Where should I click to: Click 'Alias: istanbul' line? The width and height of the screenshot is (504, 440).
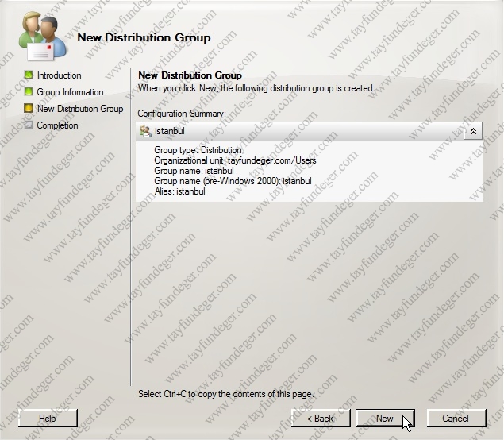pos(180,191)
